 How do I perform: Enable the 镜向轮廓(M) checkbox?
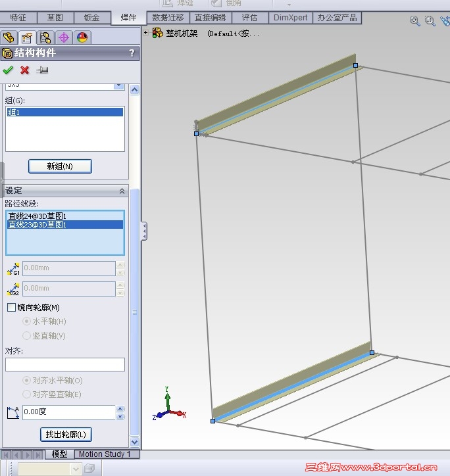click(x=12, y=308)
